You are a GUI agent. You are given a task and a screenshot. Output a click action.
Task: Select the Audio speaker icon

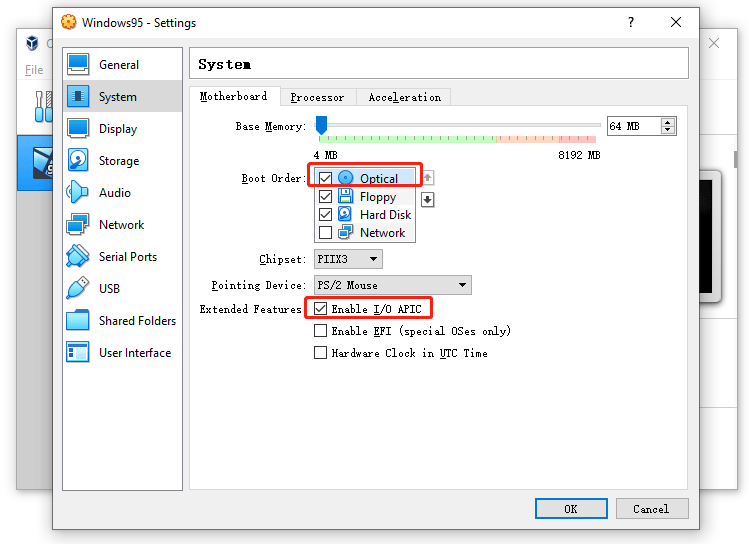click(x=78, y=192)
